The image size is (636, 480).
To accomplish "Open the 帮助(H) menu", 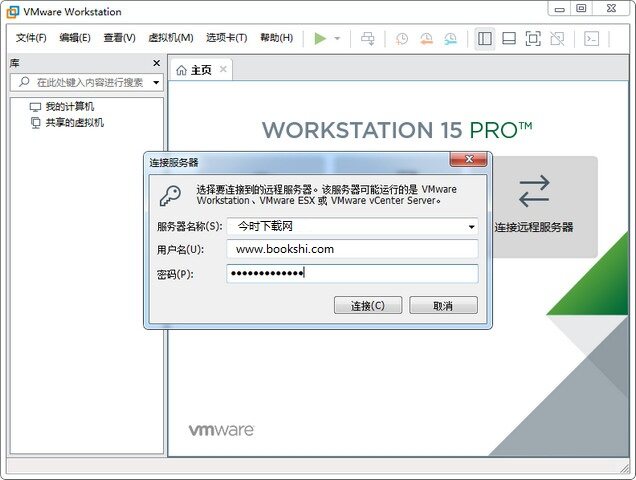I will coord(277,38).
